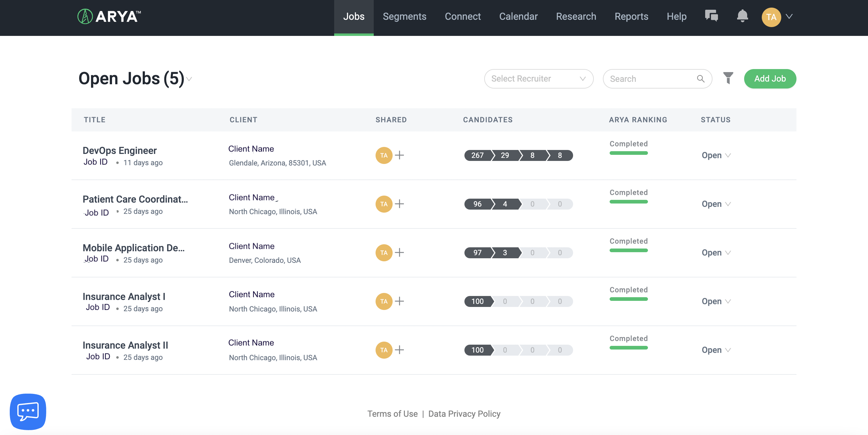Screen dimensions: 868x435
Task: Open the Terms of Use link
Action: (393, 413)
